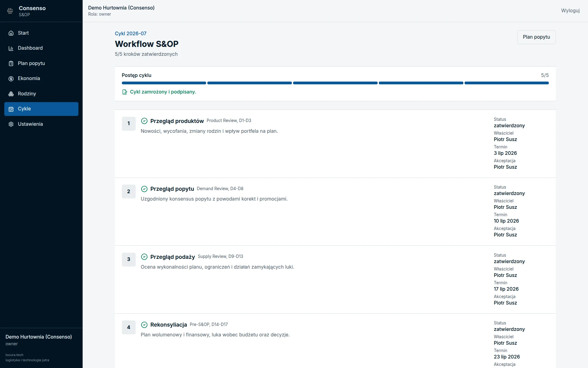The image size is (588, 368).
Task: Click the '23 lip 2026' deadline
Action: [x=507, y=357]
